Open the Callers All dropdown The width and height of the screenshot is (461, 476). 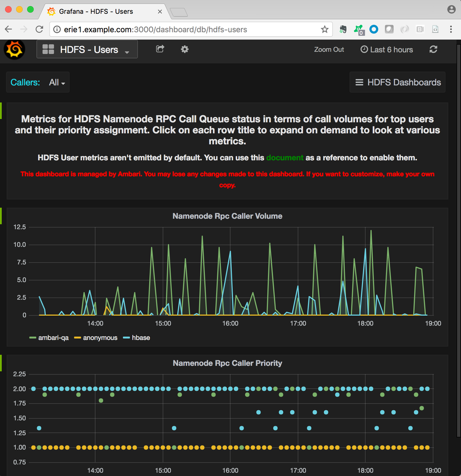click(56, 82)
